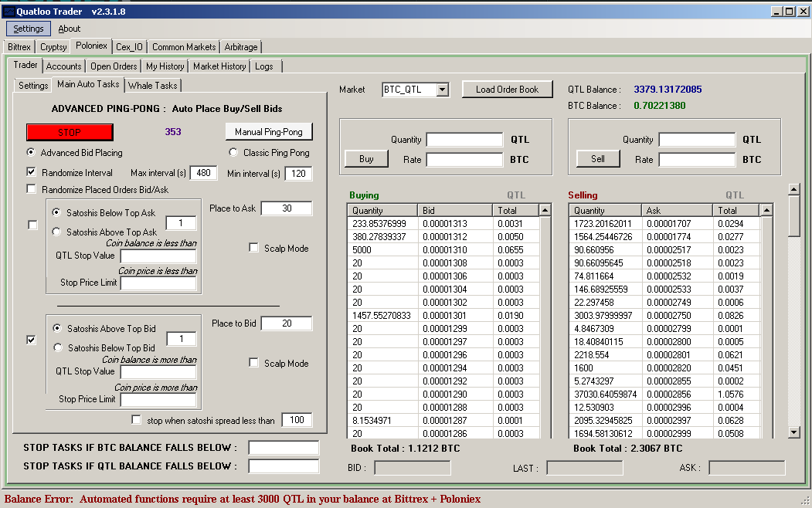
Task: Click the Quantity field in the Buy panel
Action: coord(464,140)
